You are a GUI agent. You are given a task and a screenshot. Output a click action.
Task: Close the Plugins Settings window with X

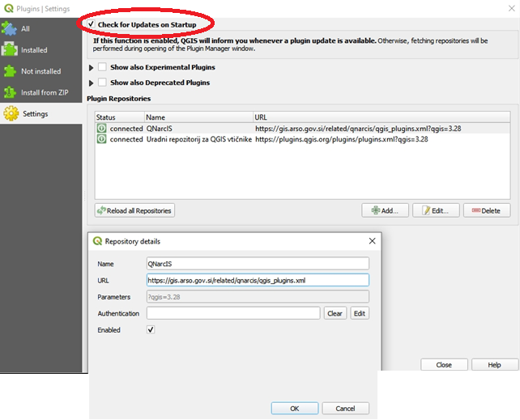512,8
